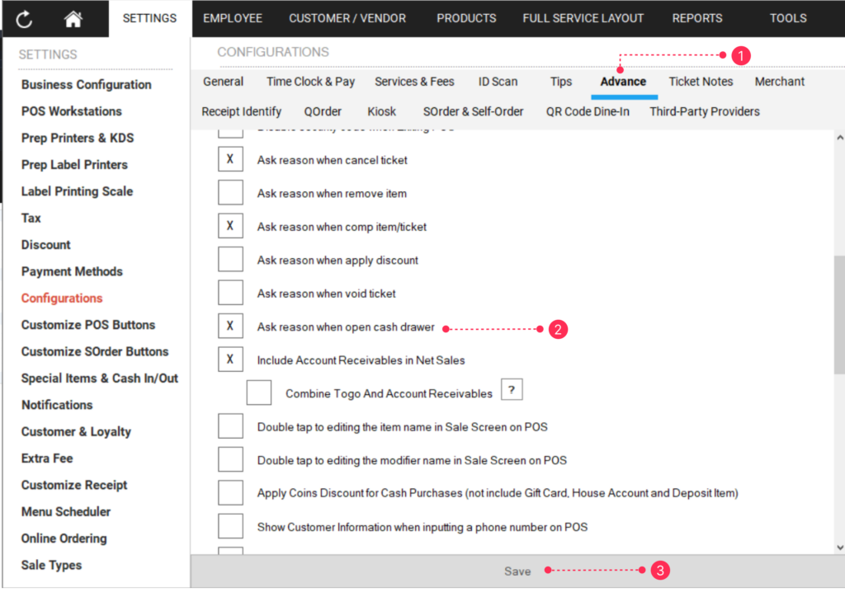Switch to the QOrder tab

point(323,111)
